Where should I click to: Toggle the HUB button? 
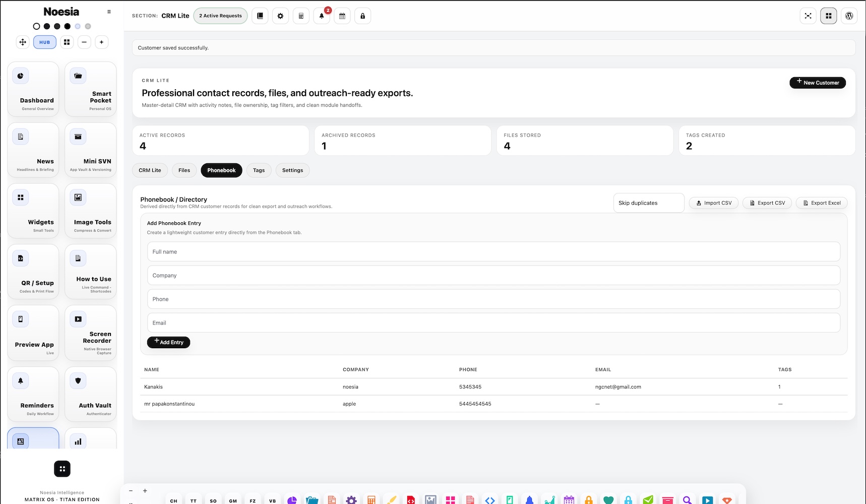[45, 42]
